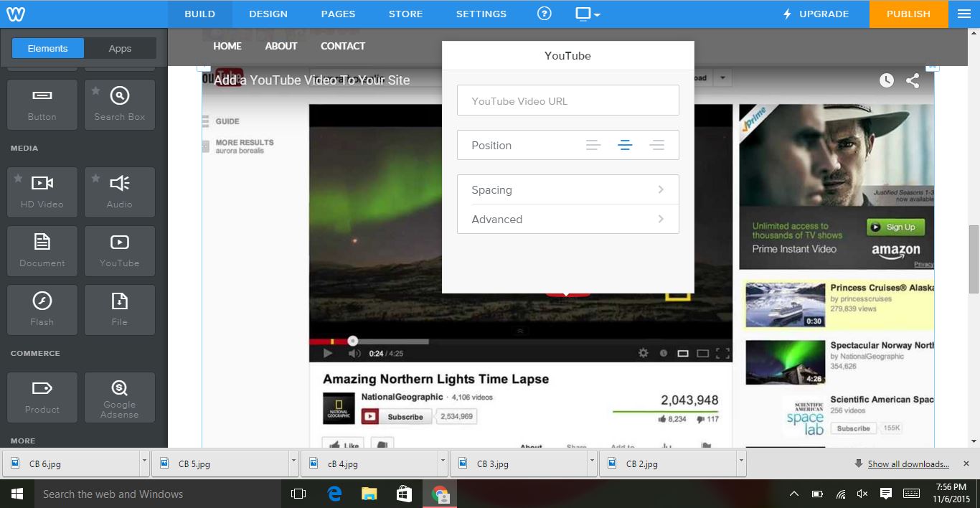Click the CONTACT site navigation link

click(x=343, y=46)
